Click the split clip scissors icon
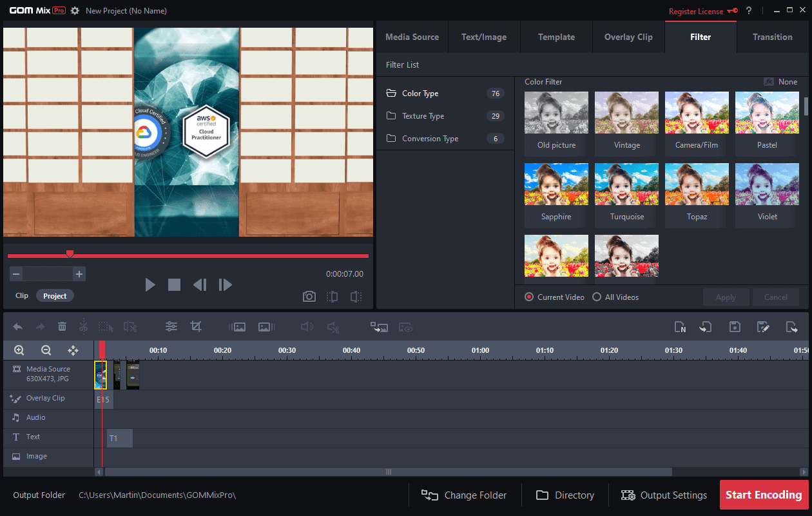The width and height of the screenshot is (812, 516). pyautogui.click(x=83, y=327)
